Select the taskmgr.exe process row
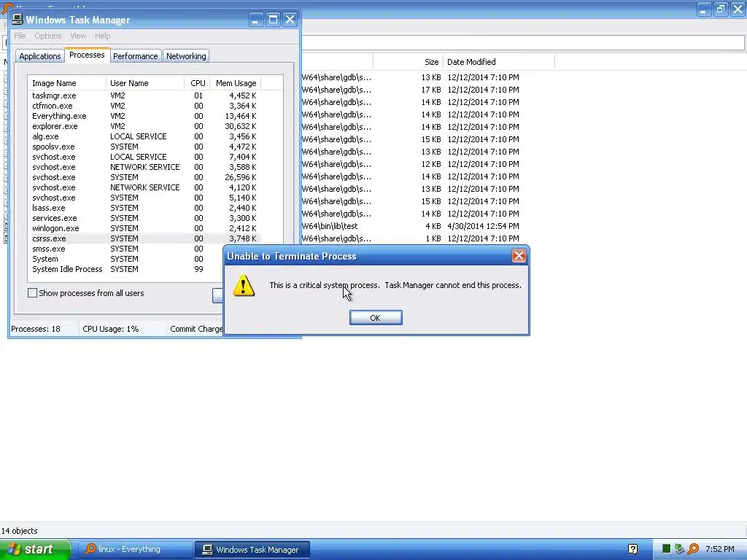747x560 pixels. [x=144, y=96]
